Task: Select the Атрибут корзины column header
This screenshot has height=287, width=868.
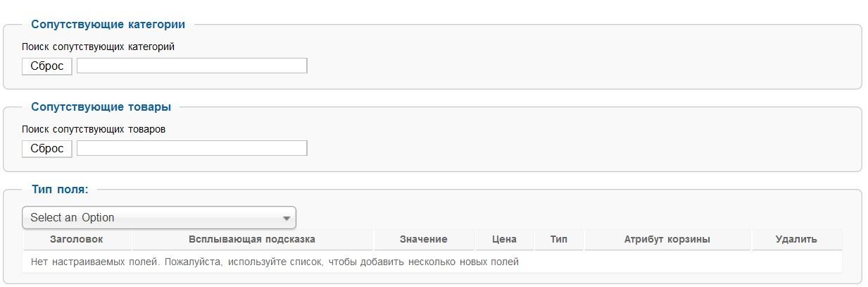Action: tap(667, 240)
